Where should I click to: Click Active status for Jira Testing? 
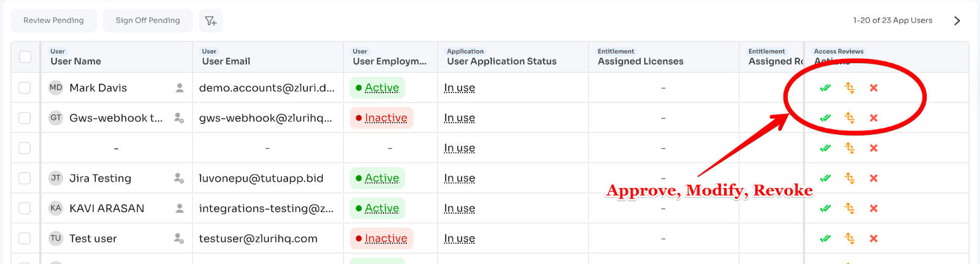pyautogui.click(x=377, y=178)
